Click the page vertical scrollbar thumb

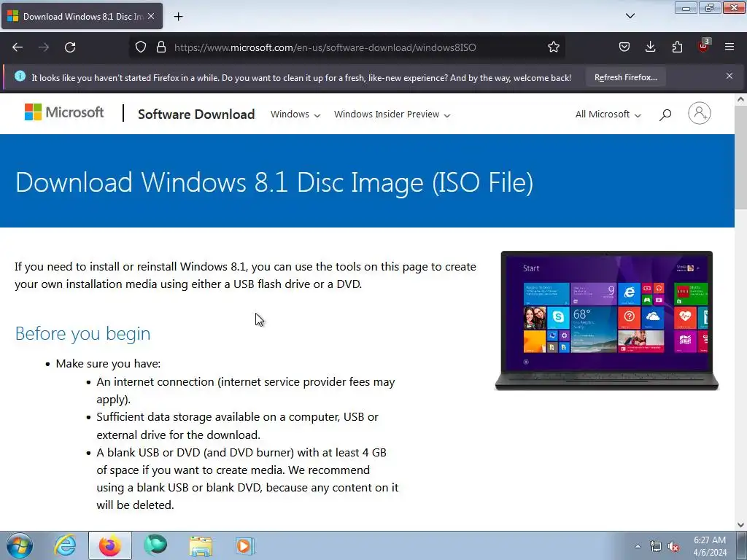(740, 157)
